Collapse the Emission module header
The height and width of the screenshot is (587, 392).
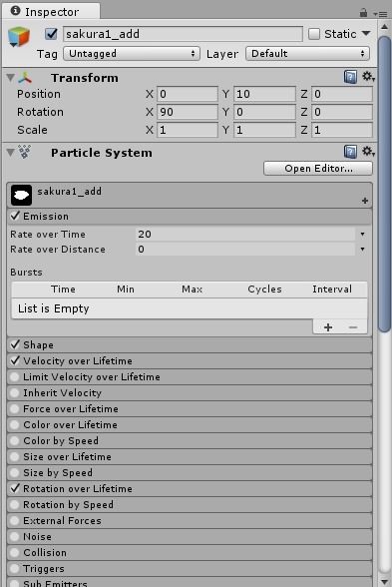[190, 217]
